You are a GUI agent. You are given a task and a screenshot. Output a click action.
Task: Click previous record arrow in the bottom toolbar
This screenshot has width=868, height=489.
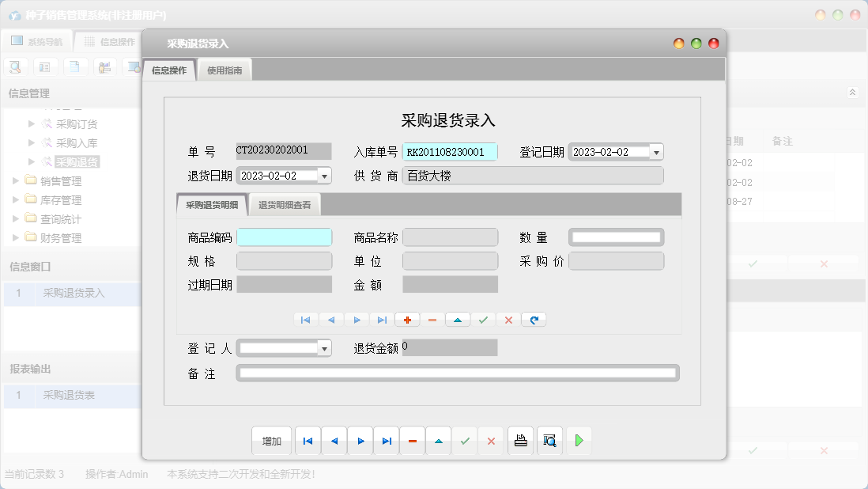coord(334,441)
